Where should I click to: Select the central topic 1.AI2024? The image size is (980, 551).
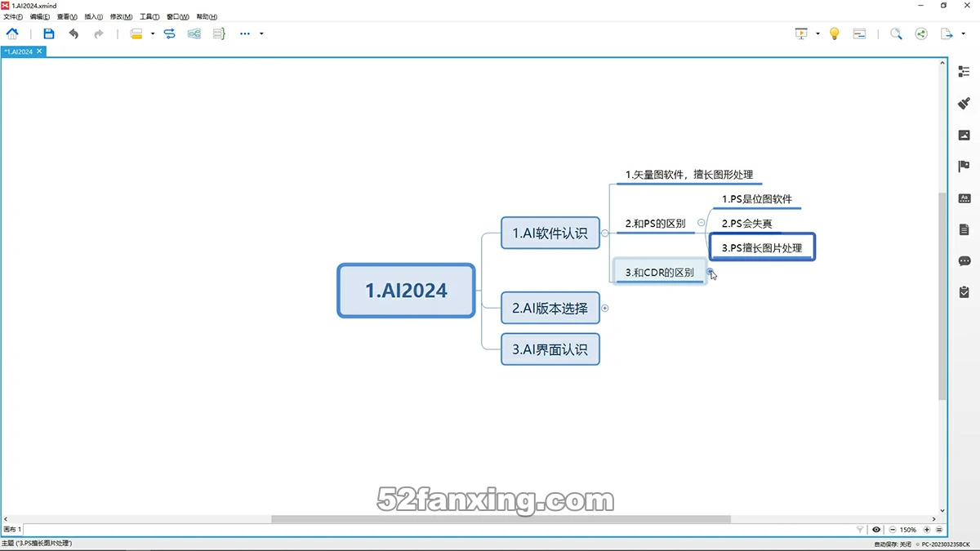pos(406,290)
